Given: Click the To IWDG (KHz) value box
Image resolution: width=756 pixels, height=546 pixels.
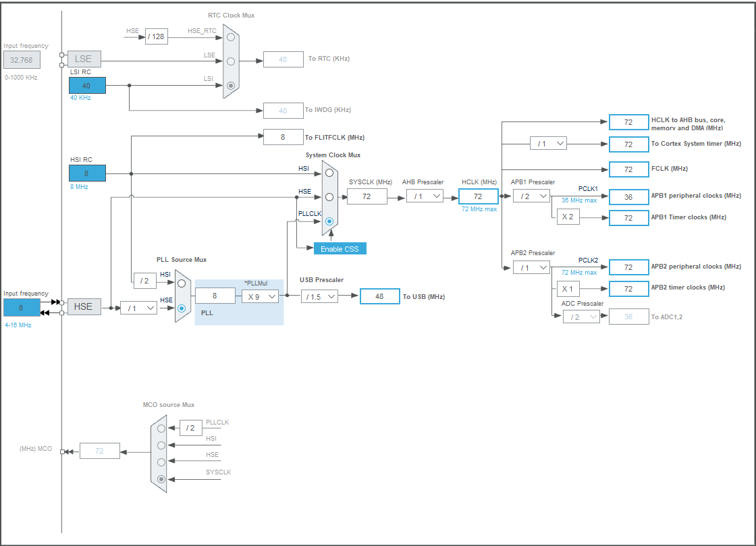Looking at the screenshot, I should coord(283,111).
